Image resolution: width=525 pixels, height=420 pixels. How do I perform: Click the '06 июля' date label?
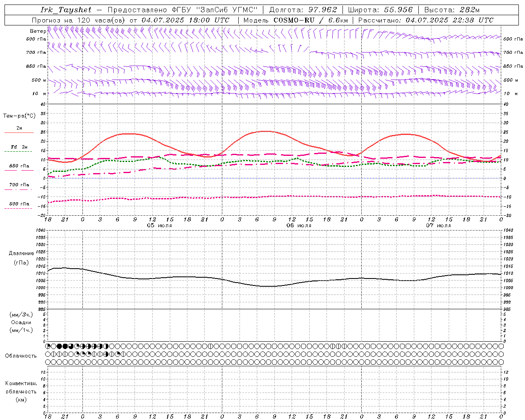299,226
